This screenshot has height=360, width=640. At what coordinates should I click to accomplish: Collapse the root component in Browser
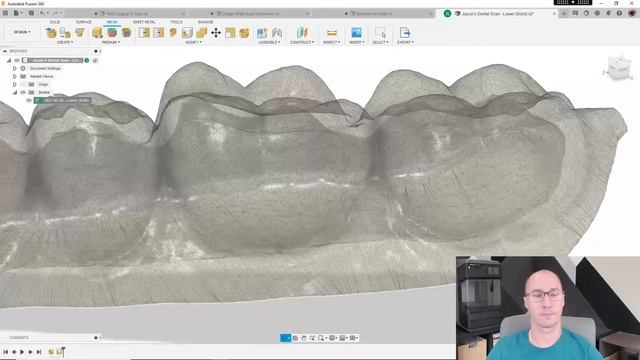9,60
